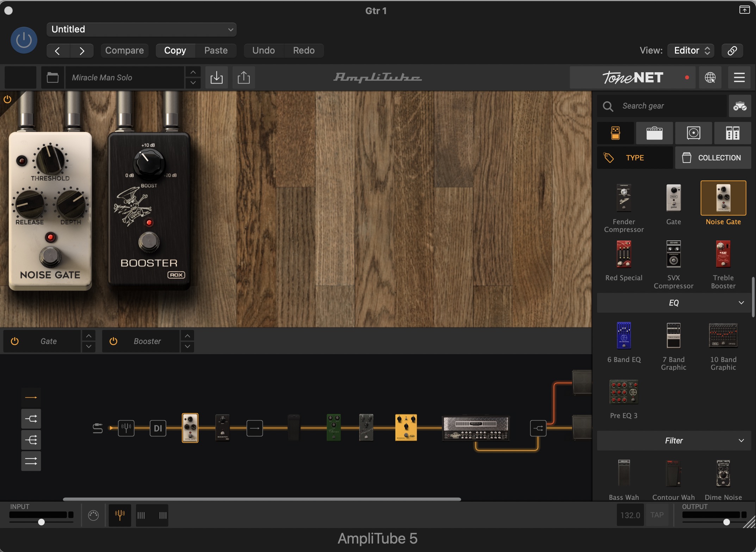Select the amplifier gear tab

pos(655,133)
